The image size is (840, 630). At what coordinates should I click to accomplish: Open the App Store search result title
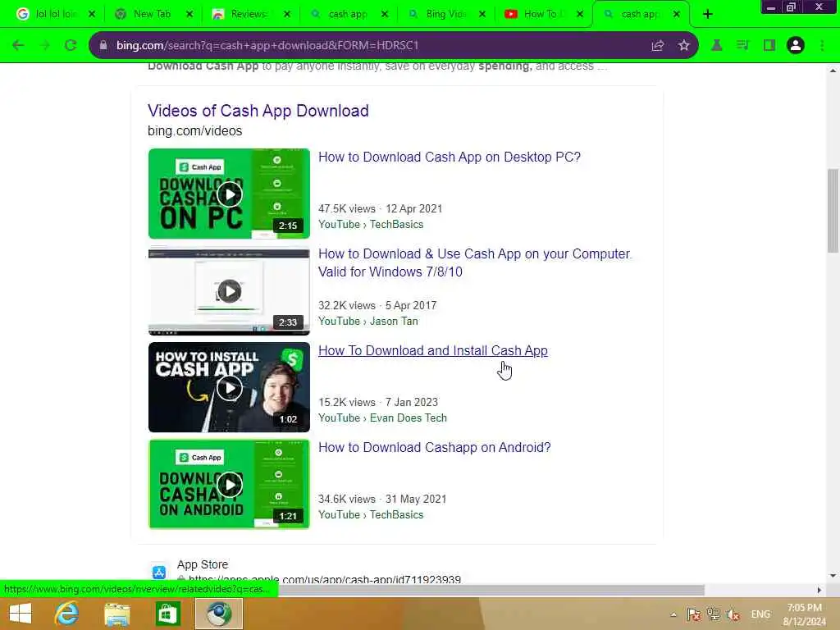[x=203, y=564]
